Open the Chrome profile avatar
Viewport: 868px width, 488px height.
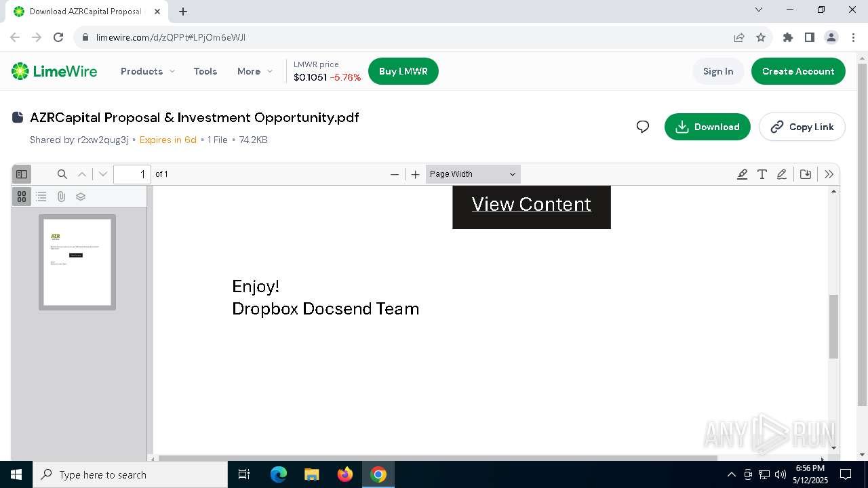831,37
